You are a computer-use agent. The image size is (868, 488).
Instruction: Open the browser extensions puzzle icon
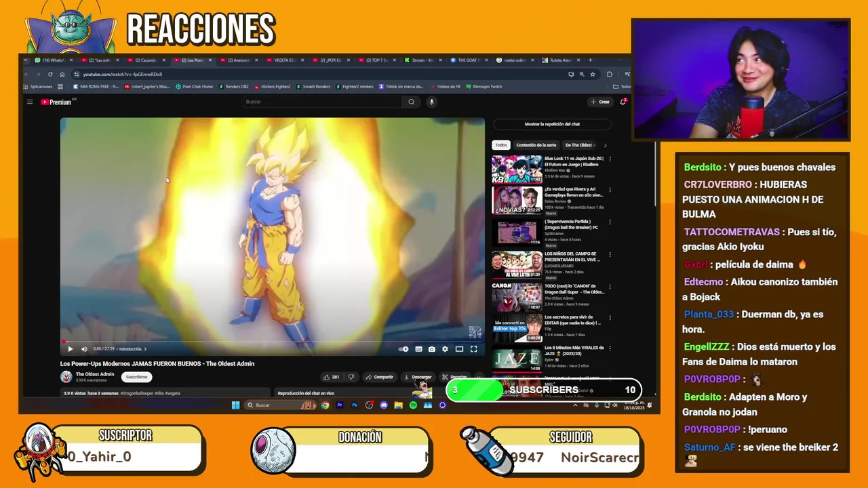[x=610, y=74]
